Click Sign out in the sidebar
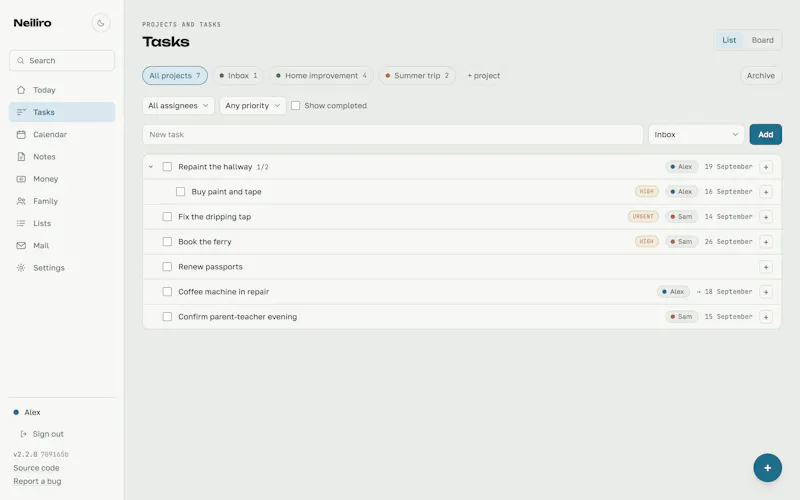This screenshot has height=500, width=800. pyautogui.click(x=48, y=434)
